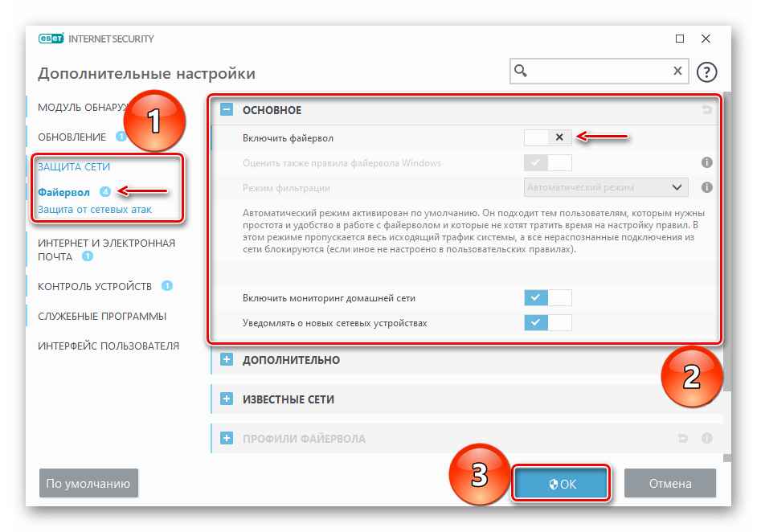Image resolution: width=757 pixels, height=532 pixels.
Task: Open Защита от сетевых атак item
Action: [x=95, y=210]
